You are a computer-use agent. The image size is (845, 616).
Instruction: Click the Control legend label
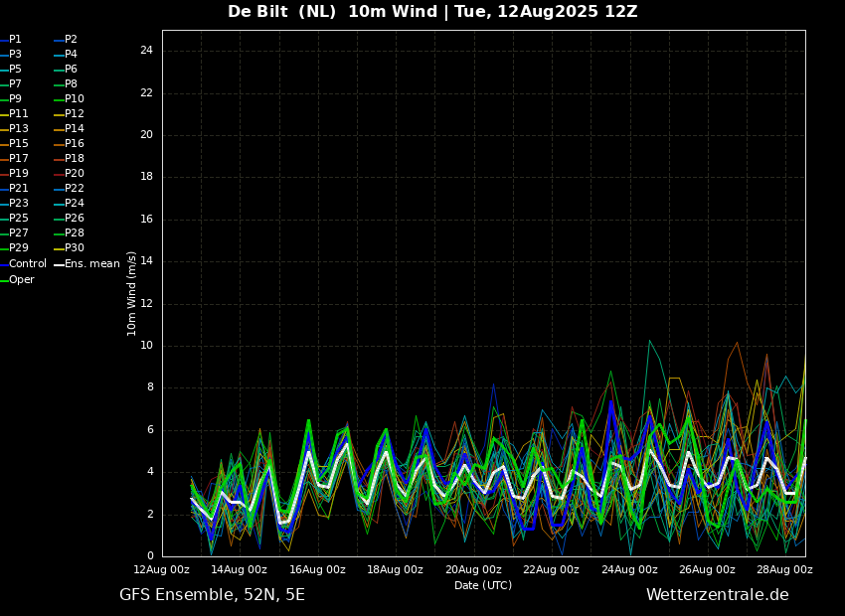click(28, 264)
